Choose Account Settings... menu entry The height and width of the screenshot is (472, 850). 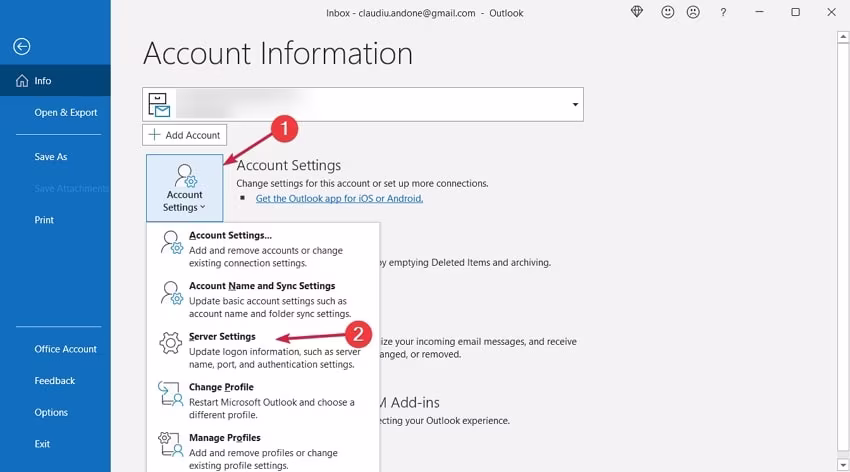(263, 249)
